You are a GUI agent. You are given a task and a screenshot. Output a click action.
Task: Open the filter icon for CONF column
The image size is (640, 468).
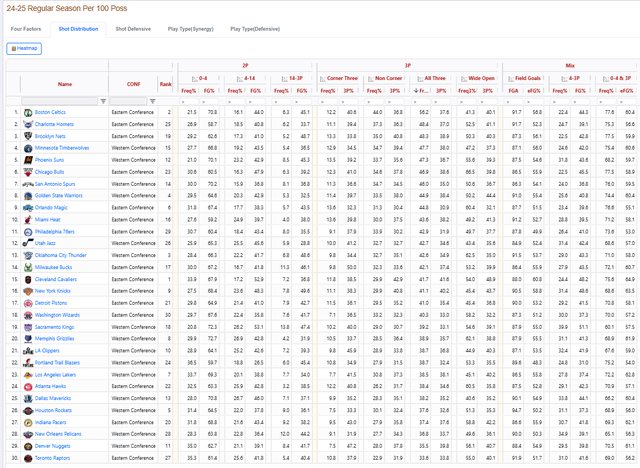[x=152, y=101]
